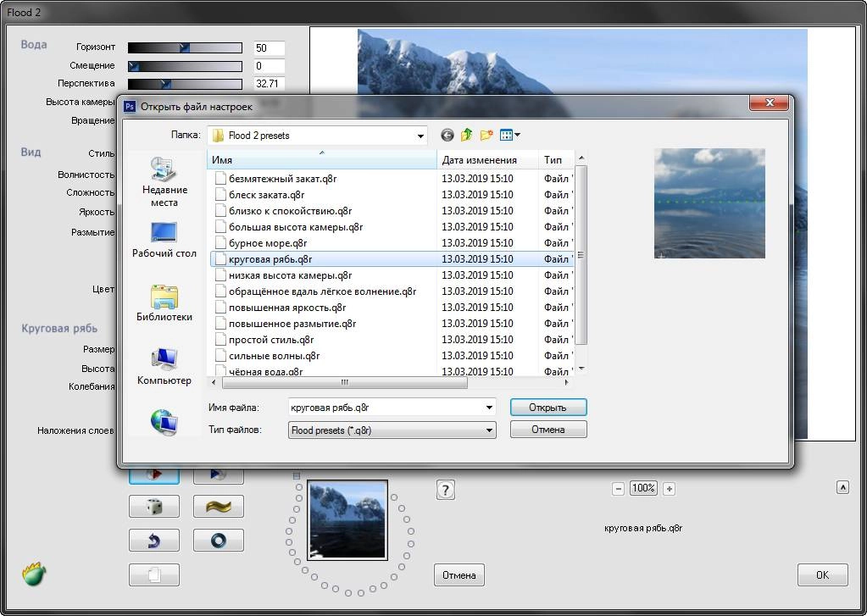Select file чёрная вода.q8r
Image resolution: width=867 pixels, height=616 pixels.
(x=266, y=371)
